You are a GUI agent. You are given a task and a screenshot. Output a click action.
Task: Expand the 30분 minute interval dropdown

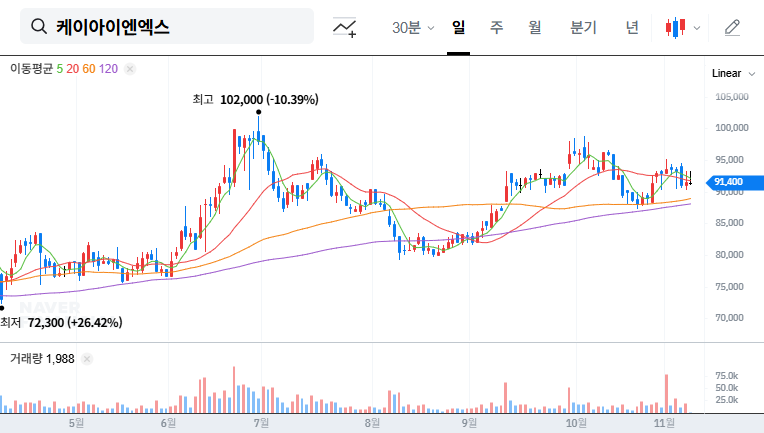pos(412,27)
